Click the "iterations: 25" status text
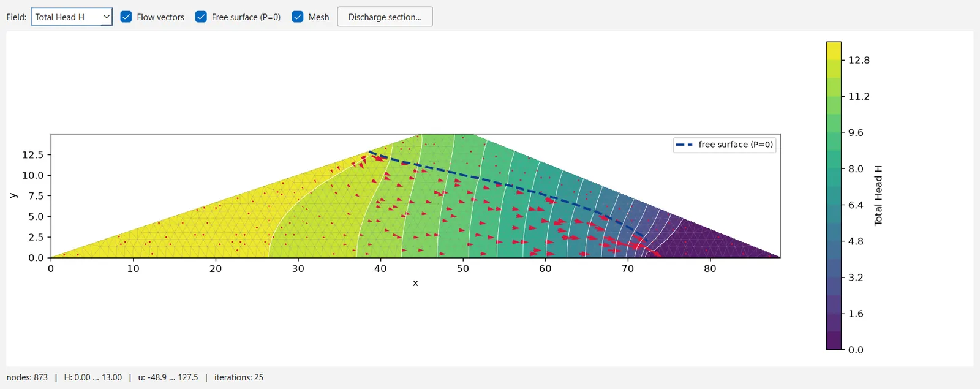Viewport: 980px width, 389px height. pyautogui.click(x=239, y=377)
